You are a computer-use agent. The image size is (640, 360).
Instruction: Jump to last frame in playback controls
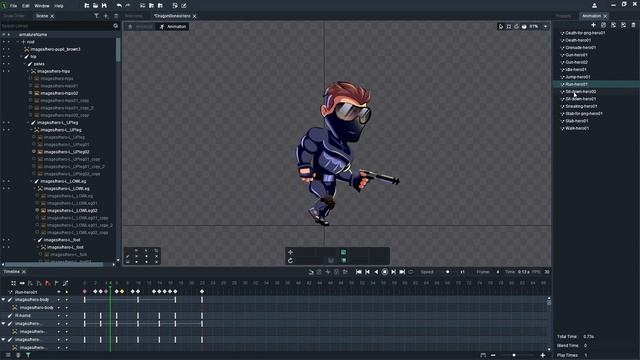coord(402,272)
